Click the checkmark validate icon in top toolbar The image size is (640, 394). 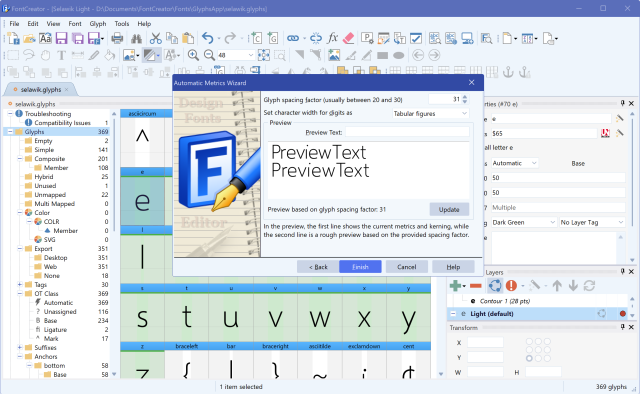416,39
